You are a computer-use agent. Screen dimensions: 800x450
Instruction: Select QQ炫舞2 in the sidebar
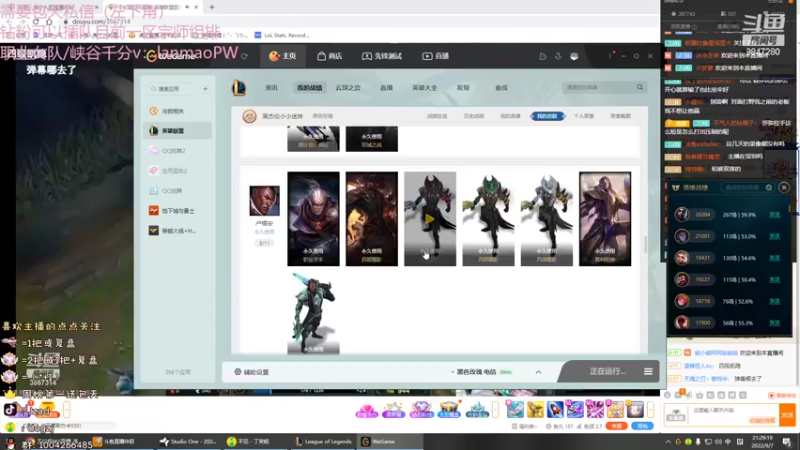coord(178,151)
